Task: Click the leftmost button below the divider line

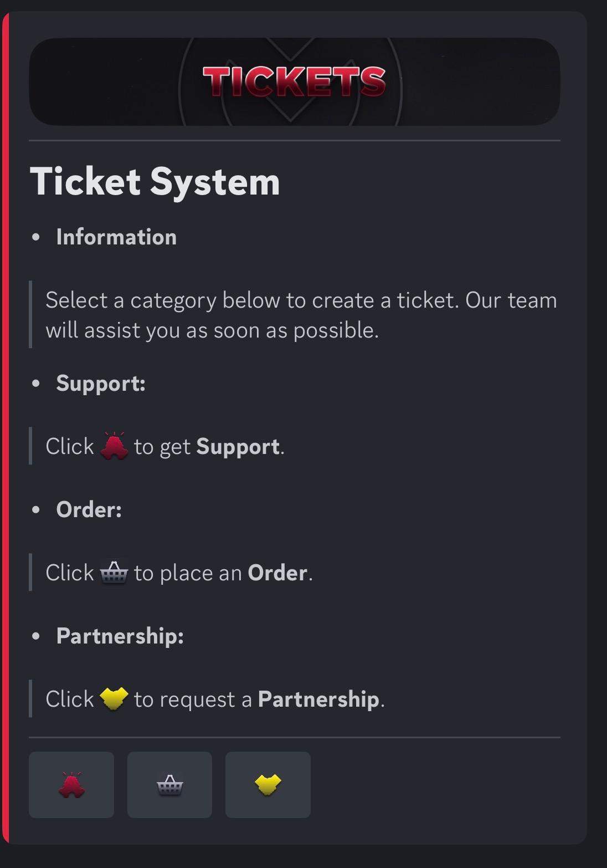Action: tap(71, 785)
